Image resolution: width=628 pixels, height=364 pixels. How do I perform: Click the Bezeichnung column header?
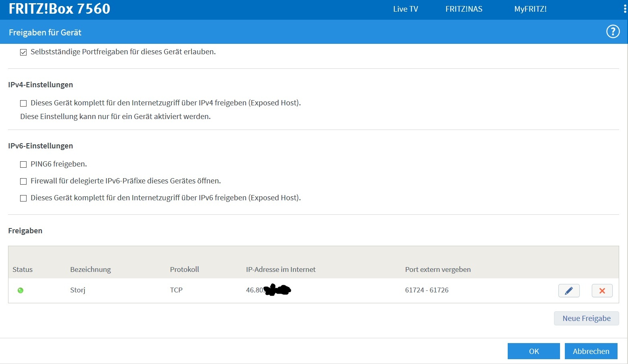click(91, 269)
